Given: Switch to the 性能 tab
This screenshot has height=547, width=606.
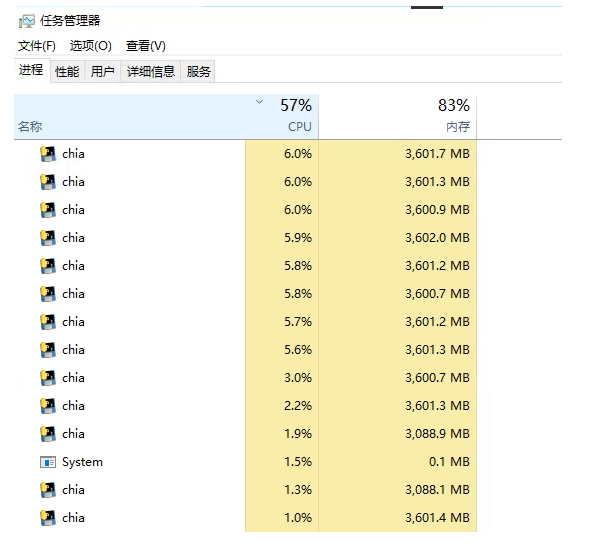Looking at the screenshot, I should (x=67, y=71).
